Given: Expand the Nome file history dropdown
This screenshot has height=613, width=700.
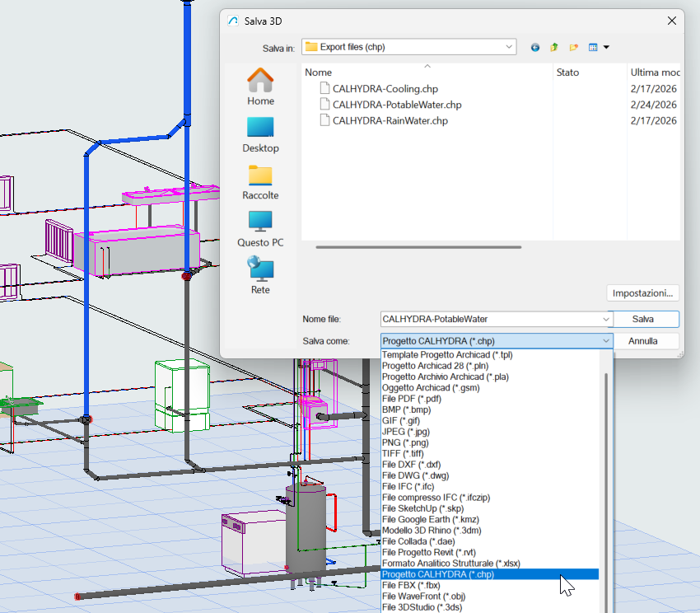Looking at the screenshot, I should 606,319.
